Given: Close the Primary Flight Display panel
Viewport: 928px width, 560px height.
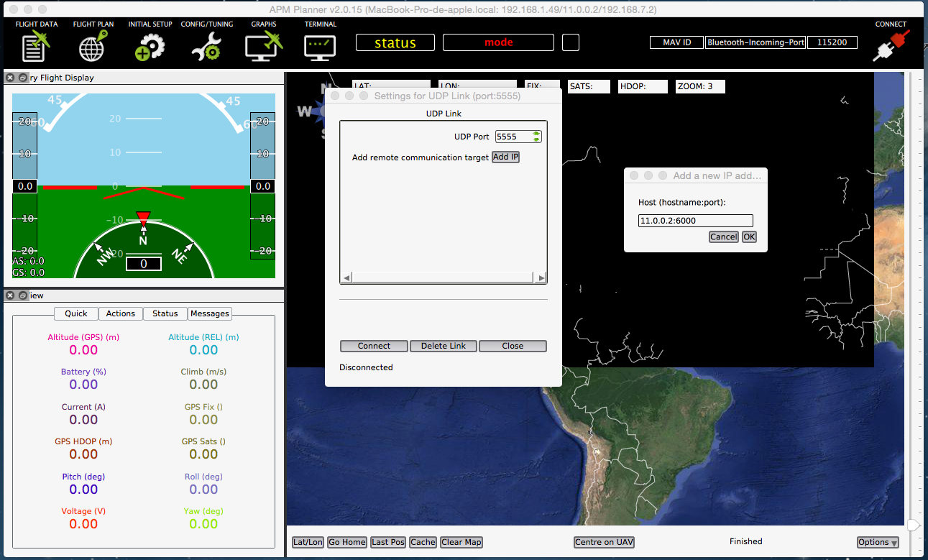Looking at the screenshot, I should (x=11, y=78).
